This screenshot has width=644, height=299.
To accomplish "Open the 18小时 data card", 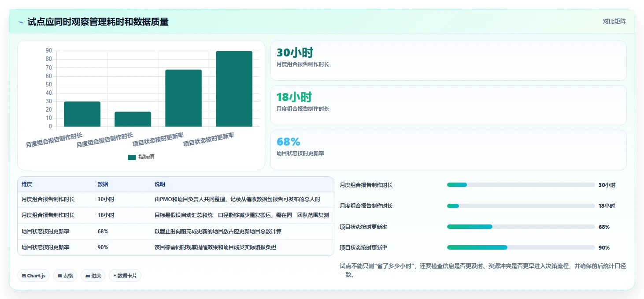I will [448, 105].
